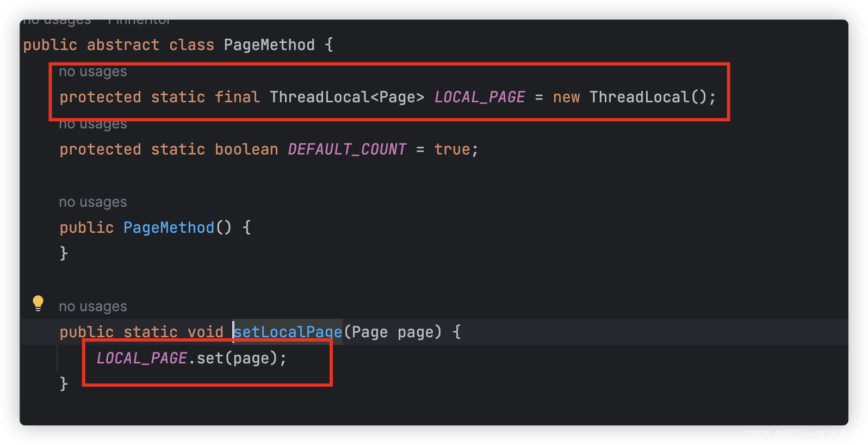Click the setLocalPage method name
This screenshot has width=868, height=445.
(x=288, y=332)
